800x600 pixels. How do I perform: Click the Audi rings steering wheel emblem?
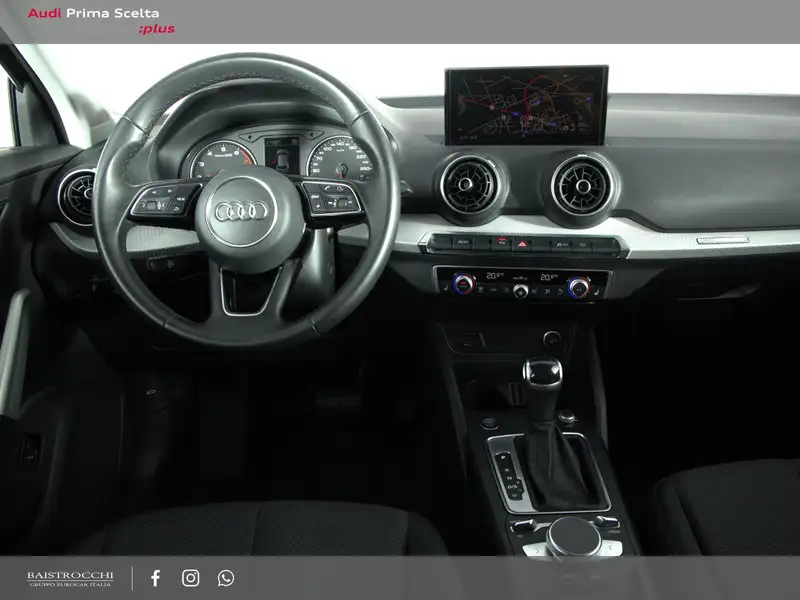click(239, 212)
